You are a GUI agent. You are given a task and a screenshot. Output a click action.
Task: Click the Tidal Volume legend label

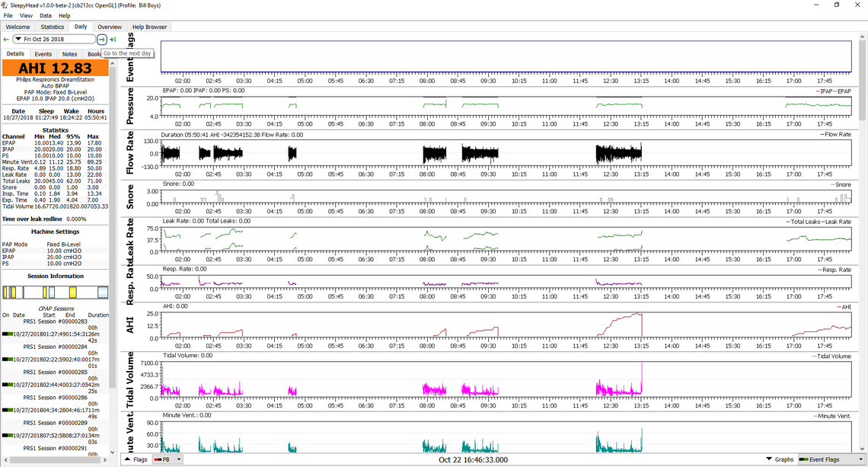[831, 357]
